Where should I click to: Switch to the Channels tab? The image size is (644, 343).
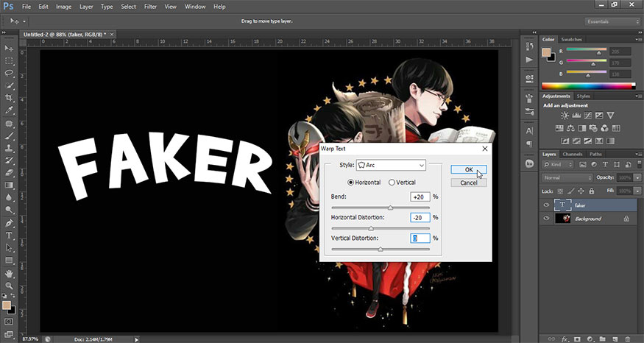[x=573, y=154]
